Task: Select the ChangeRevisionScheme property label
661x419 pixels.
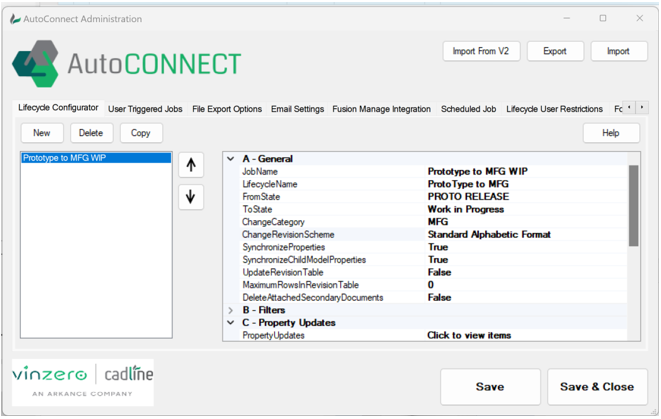Action: click(x=288, y=235)
